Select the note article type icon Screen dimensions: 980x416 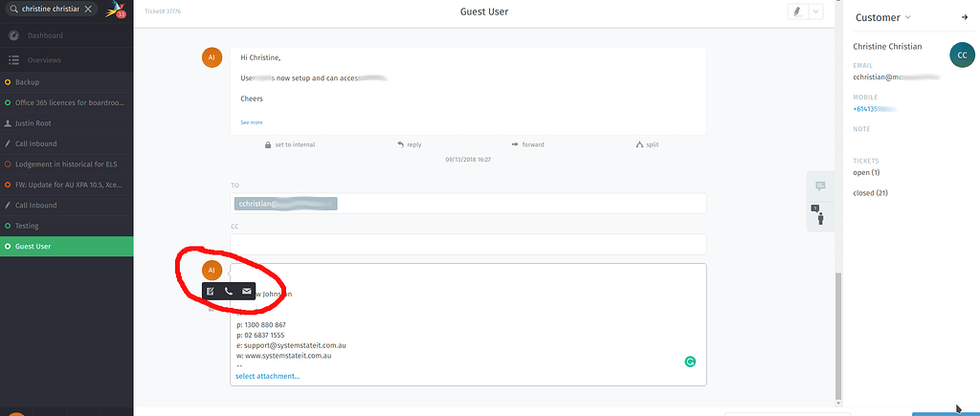click(x=211, y=291)
